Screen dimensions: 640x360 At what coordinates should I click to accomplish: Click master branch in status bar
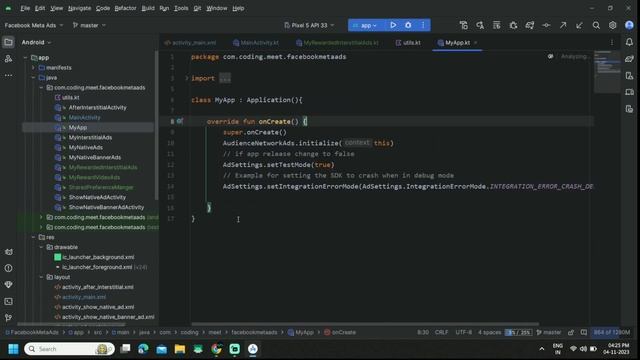click(549, 332)
